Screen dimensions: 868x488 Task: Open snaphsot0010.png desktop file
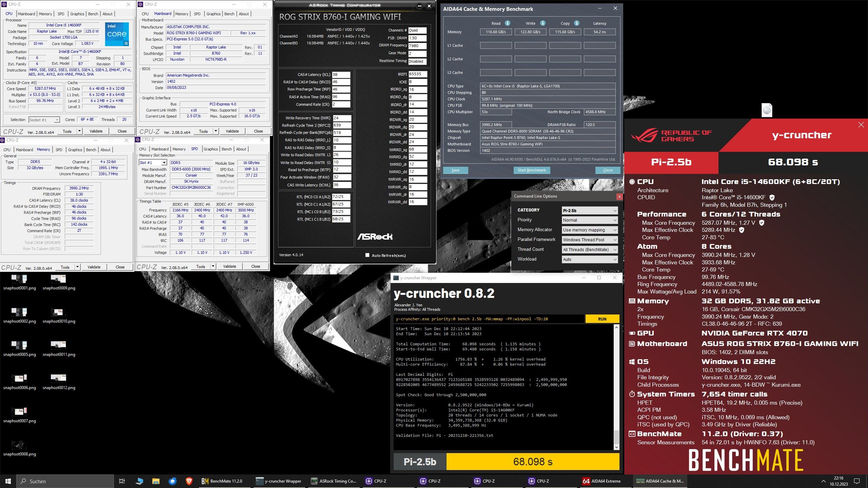tap(59, 316)
